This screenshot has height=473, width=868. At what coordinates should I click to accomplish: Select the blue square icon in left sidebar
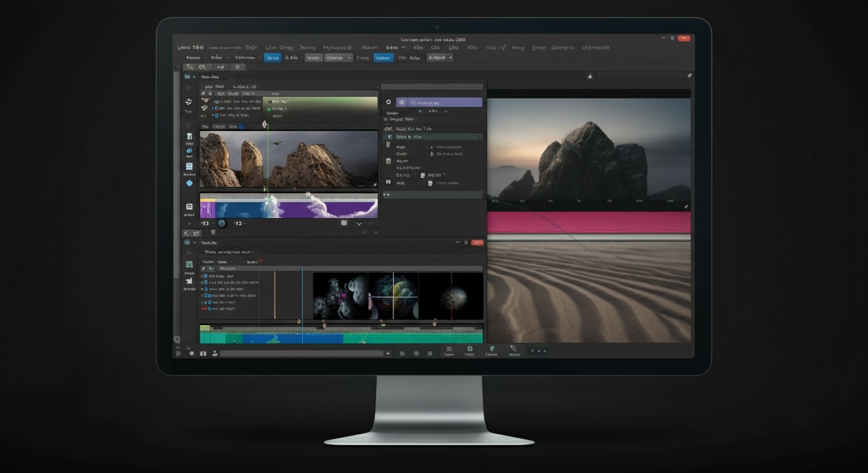pos(189,166)
